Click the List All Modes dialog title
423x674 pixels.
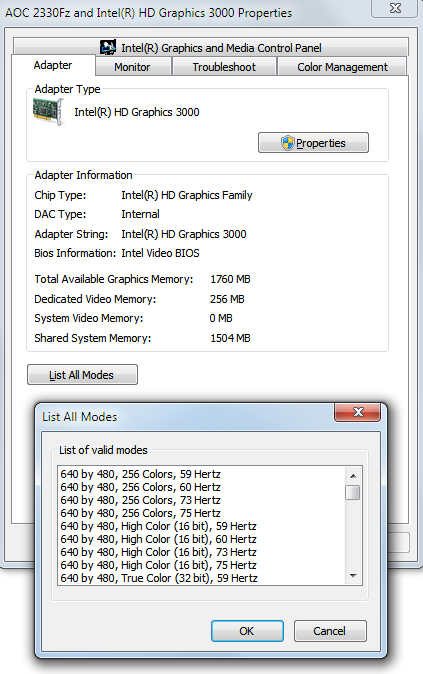click(80, 417)
